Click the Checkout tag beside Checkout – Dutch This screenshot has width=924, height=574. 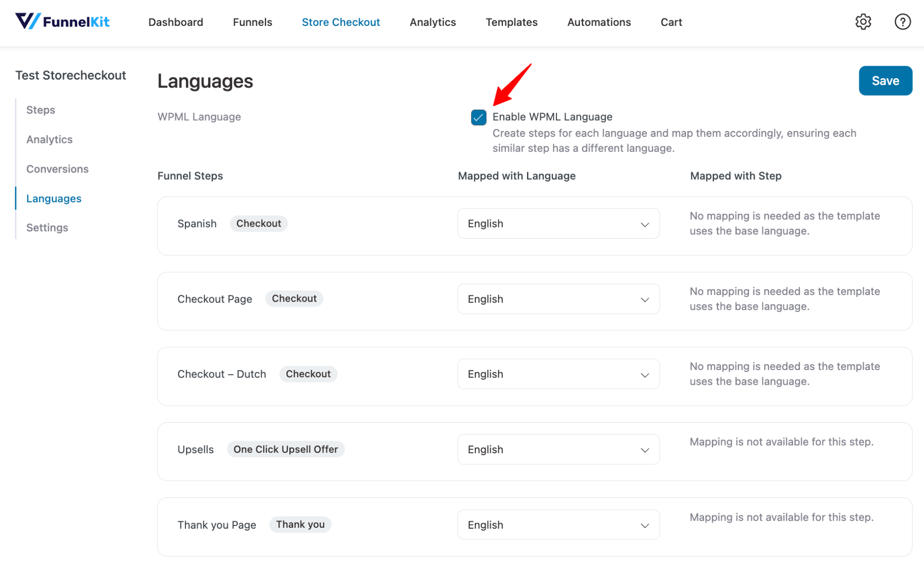click(308, 374)
